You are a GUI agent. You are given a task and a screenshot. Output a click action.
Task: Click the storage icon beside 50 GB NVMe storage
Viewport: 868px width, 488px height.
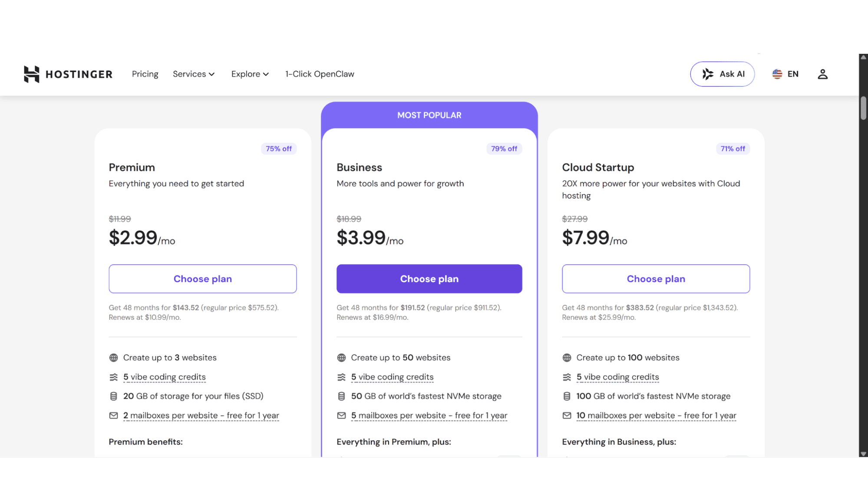tap(341, 396)
